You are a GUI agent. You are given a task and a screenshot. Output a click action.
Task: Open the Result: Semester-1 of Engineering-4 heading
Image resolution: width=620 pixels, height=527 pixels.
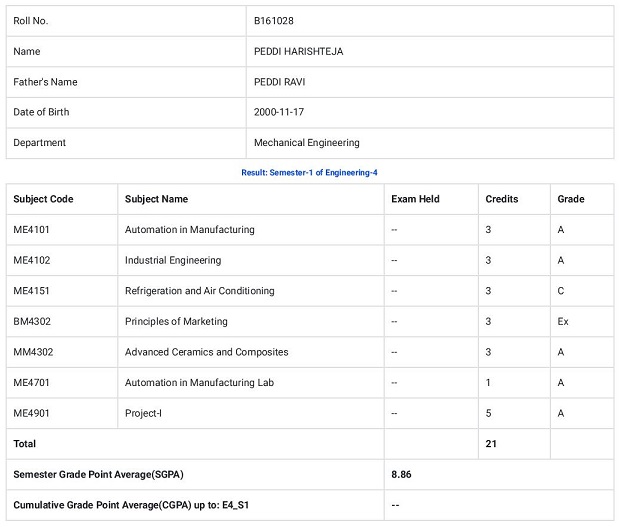coord(309,173)
